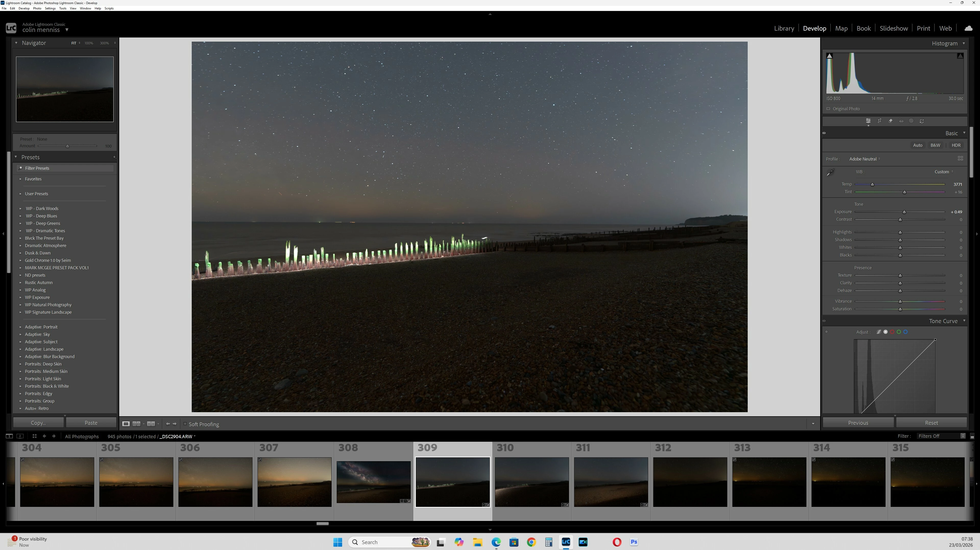Click the Exposure slider handle
This screenshot has height=550, width=980.
904,212
